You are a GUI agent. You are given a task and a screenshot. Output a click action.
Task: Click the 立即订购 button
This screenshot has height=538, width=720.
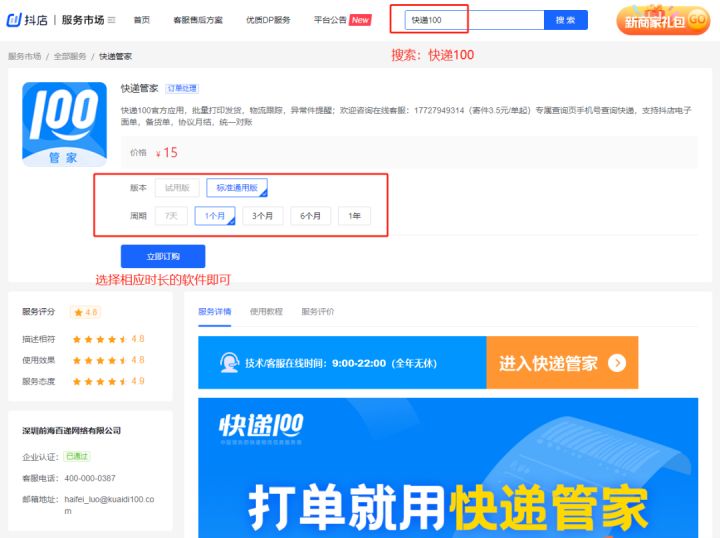pyautogui.click(x=163, y=256)
